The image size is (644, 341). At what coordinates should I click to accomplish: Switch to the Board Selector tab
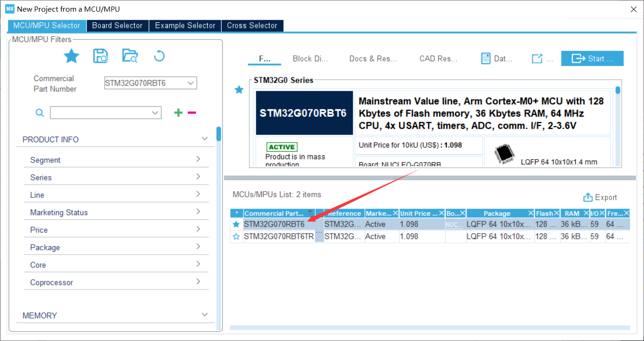(x=117, y=26)
